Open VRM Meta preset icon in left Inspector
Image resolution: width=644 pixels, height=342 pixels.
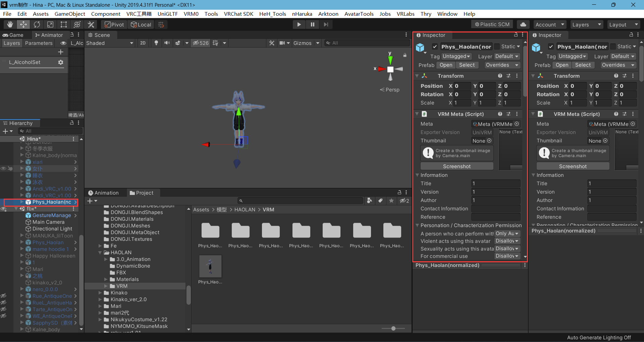pos(508,114)
